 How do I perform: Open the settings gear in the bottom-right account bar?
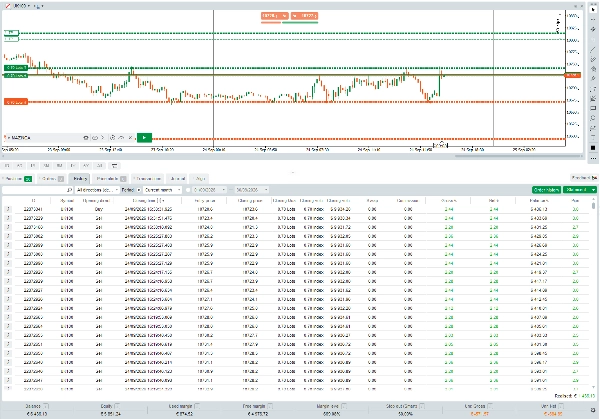tap(593, 410)
